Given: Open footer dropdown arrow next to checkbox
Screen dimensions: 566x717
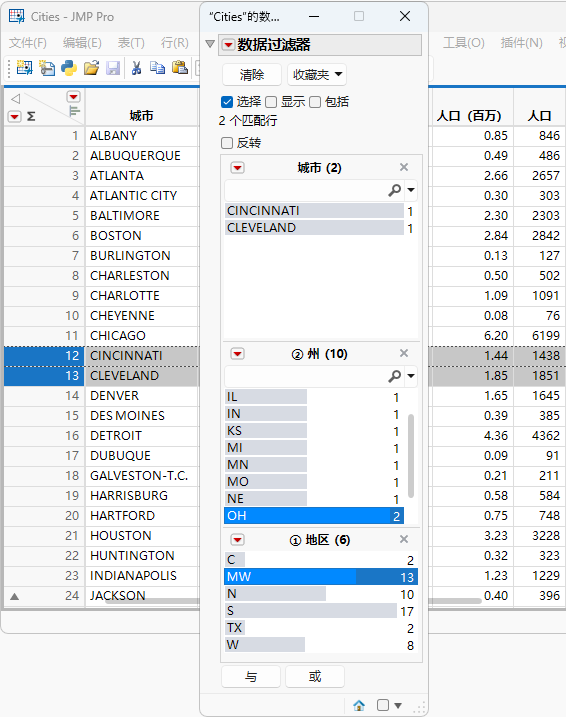Looking at the screenshot, I should (398, 705).
